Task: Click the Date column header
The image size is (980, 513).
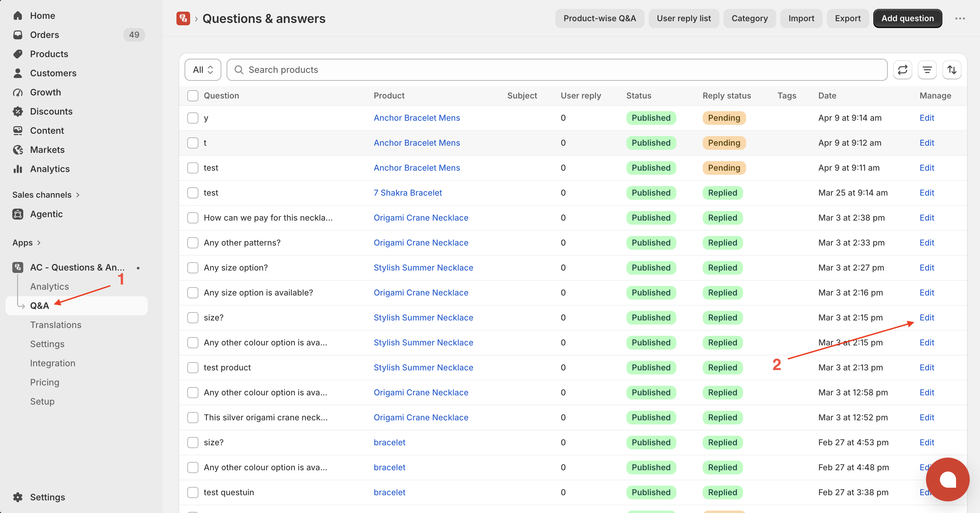Action: click(827, 95)
